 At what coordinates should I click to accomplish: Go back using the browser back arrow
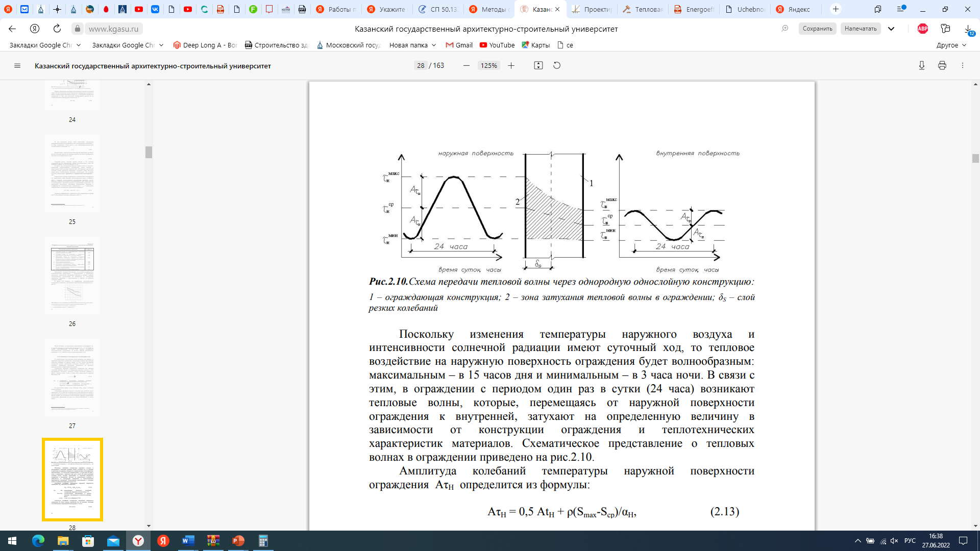click(12, 29)
